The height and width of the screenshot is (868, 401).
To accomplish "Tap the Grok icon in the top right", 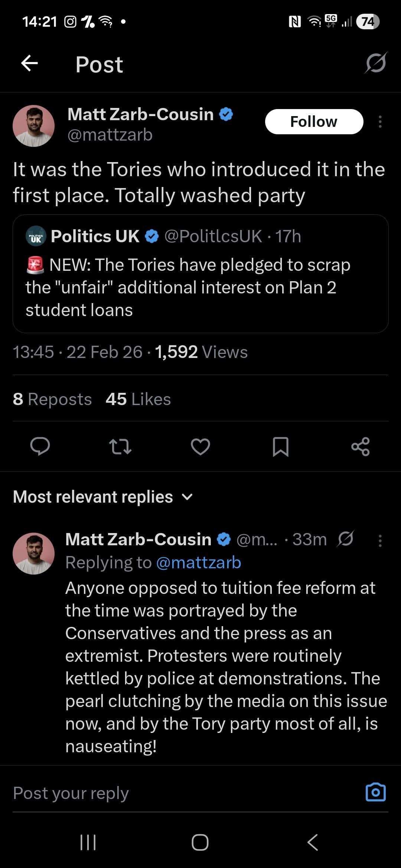I will point(375,63).
